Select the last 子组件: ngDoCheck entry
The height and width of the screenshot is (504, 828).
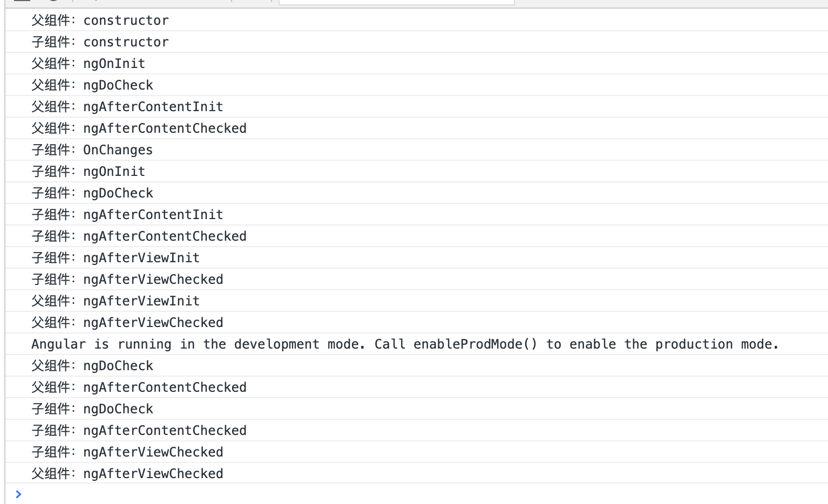point(92,409)
